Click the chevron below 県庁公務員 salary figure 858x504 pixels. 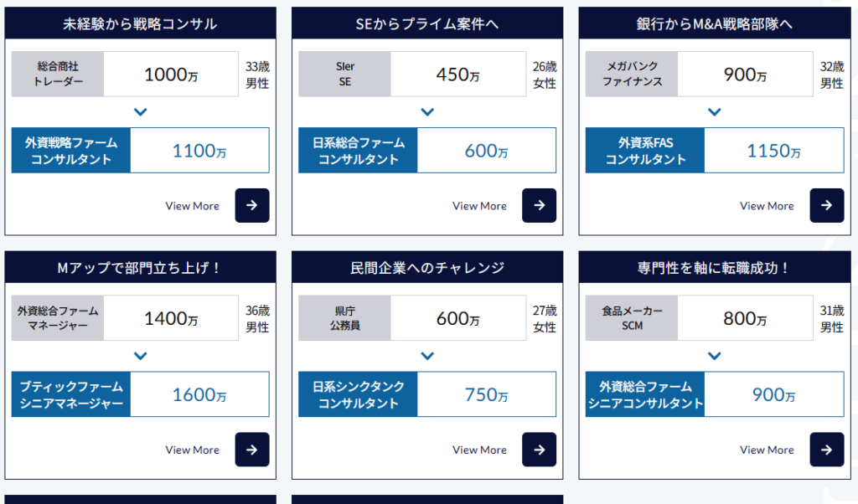(427, 355)
